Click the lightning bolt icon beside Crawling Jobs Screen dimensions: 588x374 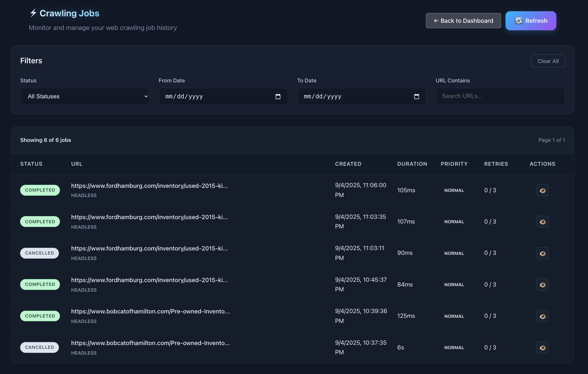click(33, 13)
